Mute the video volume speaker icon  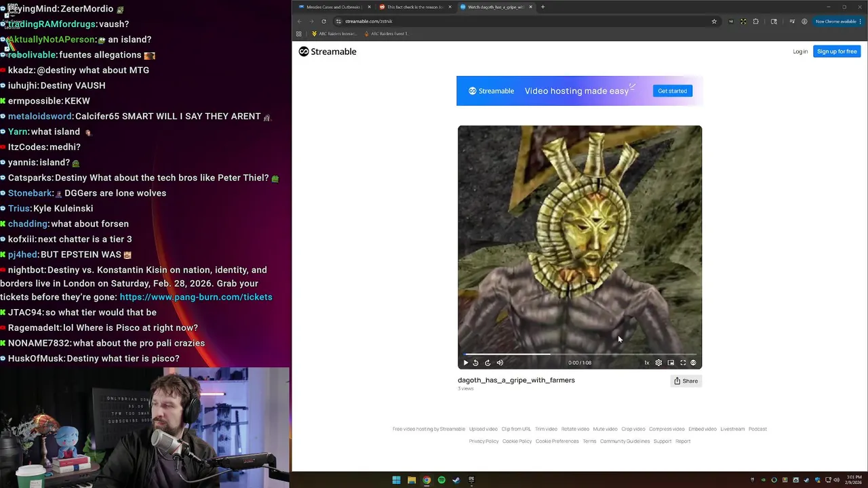(x=500, y=363)
